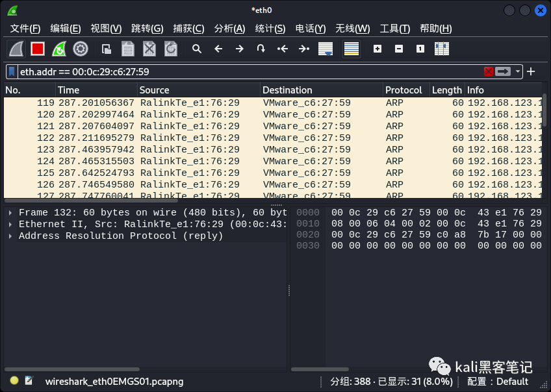Open the 统计(S) menu
This screenshot has width=551, height=392.
pyautogui.click(x=270, y=29)
